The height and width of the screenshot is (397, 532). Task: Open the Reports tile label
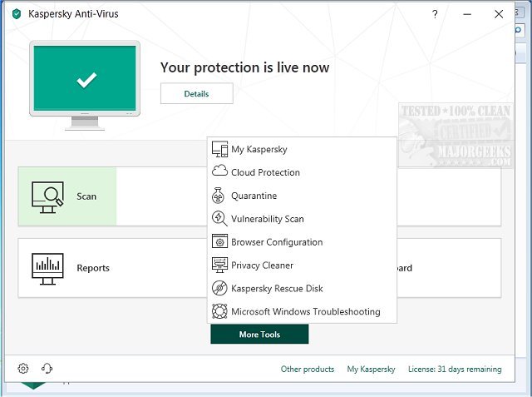93,268
